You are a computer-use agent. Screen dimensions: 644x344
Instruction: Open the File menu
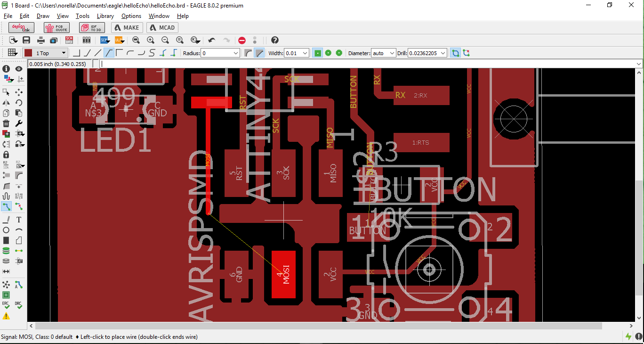tap(8, 16)
